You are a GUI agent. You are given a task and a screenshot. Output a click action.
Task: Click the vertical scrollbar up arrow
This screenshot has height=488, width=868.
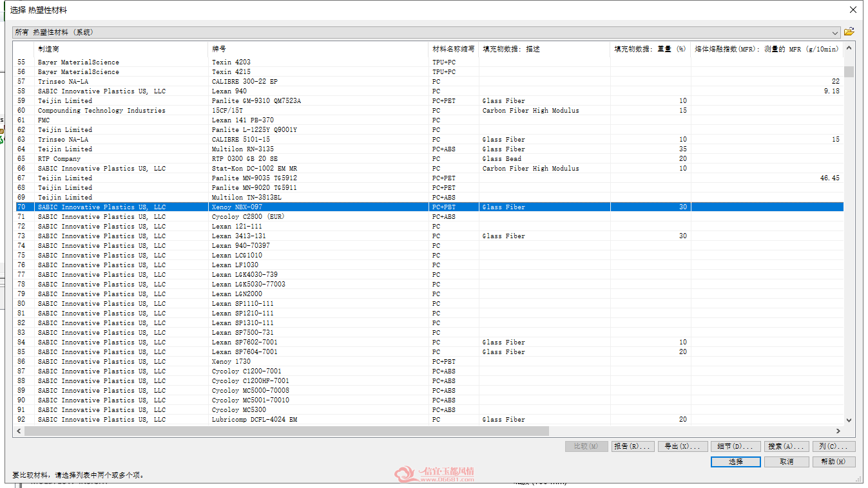[849, 48]
